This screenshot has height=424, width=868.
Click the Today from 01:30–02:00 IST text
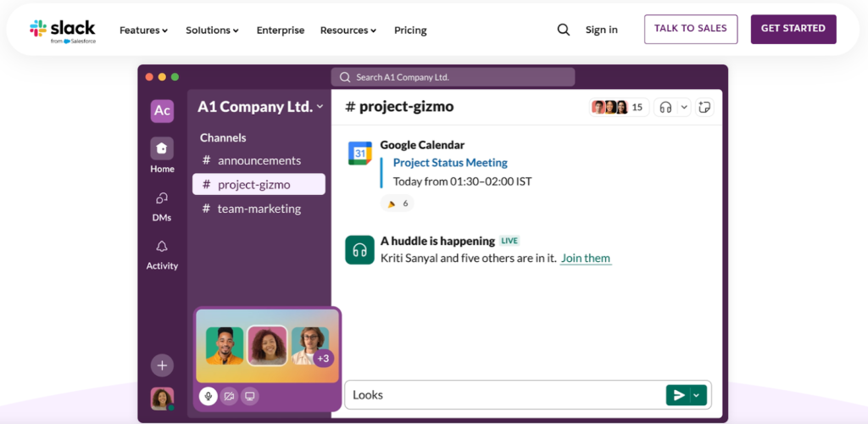462,181
